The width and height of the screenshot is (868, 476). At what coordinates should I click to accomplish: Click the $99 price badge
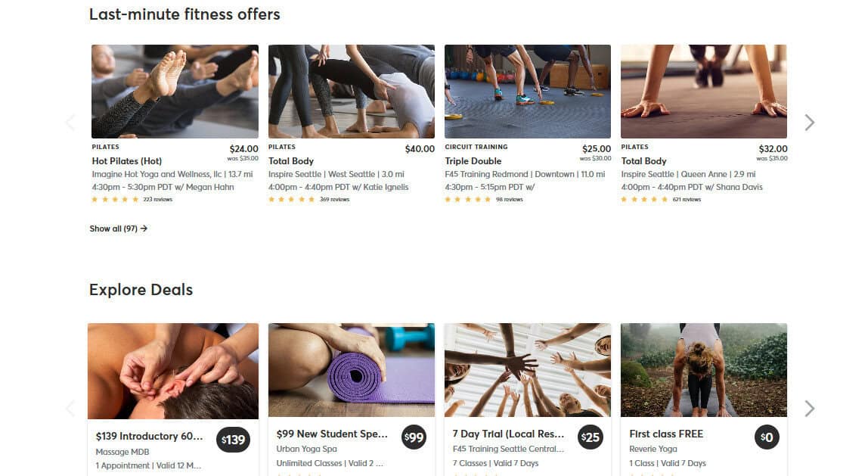414,437
